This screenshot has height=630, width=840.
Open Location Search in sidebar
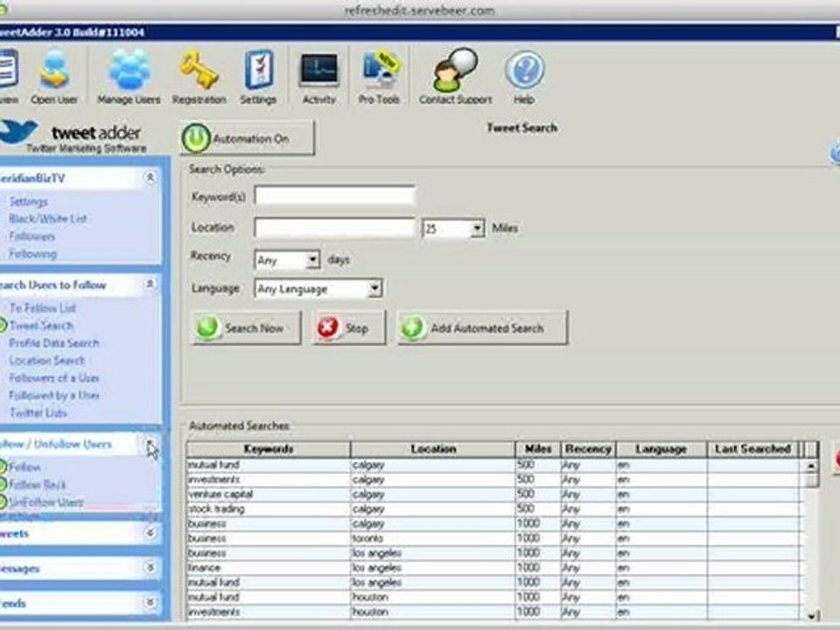pos(47,360)
